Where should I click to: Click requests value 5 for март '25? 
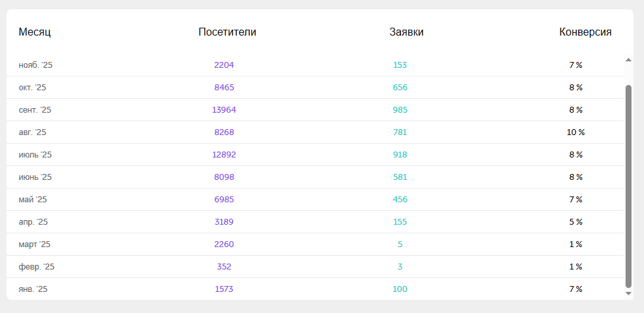400,244
